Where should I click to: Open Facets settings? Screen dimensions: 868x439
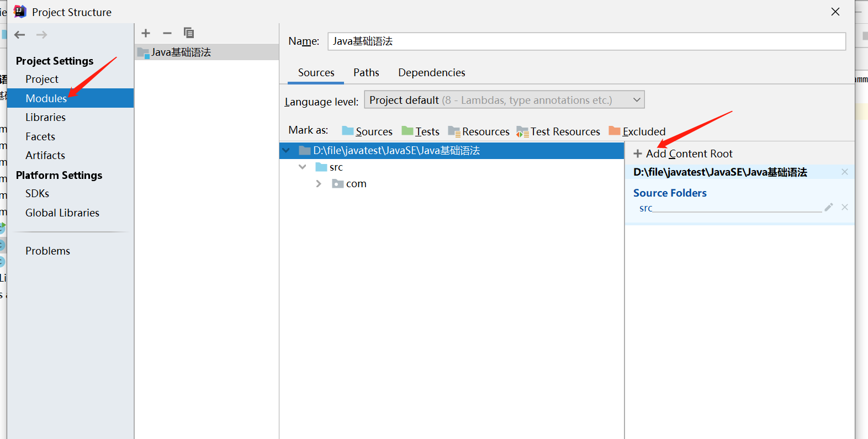coord(40,136)
